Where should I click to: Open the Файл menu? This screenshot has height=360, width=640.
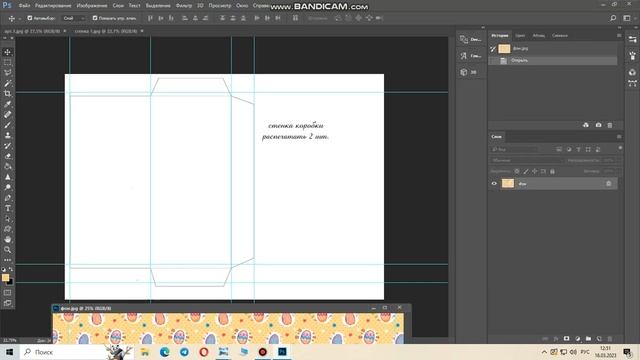coord(24,6)
